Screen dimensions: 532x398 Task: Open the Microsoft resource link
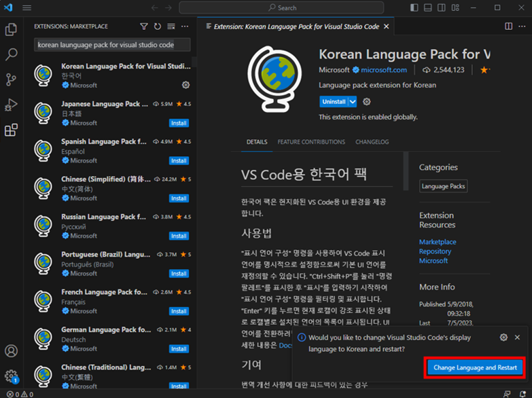433,261
